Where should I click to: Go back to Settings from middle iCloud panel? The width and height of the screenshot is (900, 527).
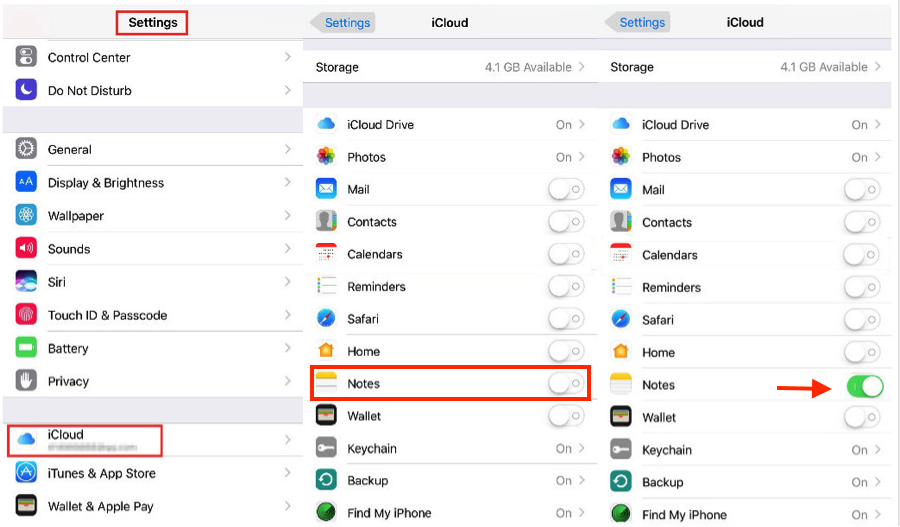click(343, 22)
